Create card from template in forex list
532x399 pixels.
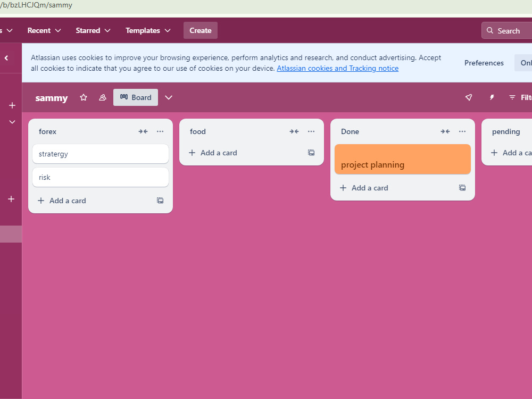click(x=160, y=201)
